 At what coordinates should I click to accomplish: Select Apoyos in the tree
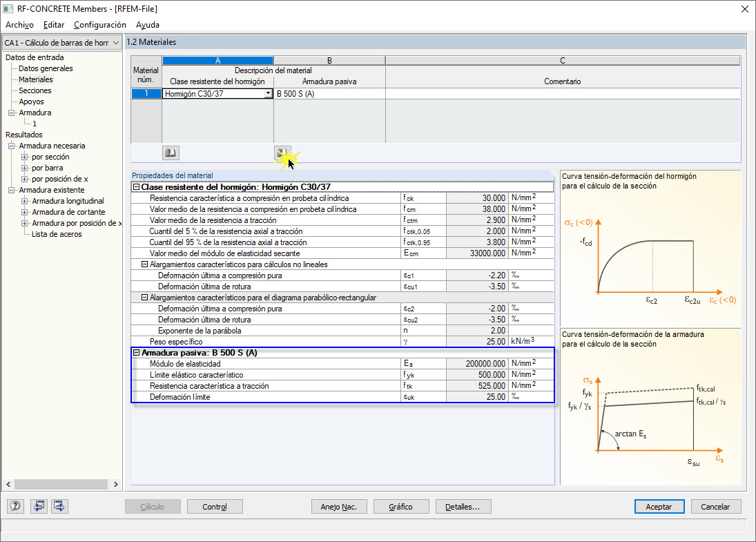(x=31, y=101)
